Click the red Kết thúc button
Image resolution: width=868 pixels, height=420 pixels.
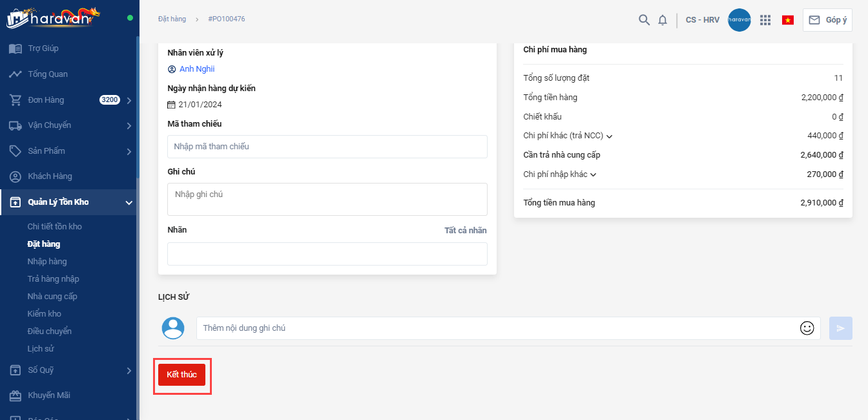coord(181,375)
